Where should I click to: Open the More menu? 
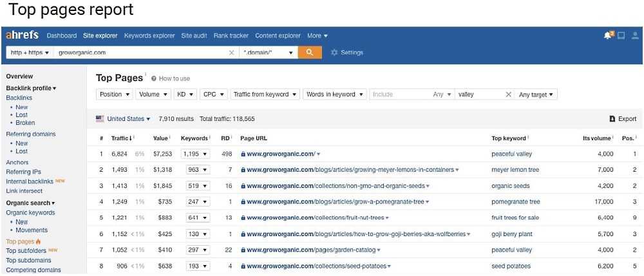[317, 35]
